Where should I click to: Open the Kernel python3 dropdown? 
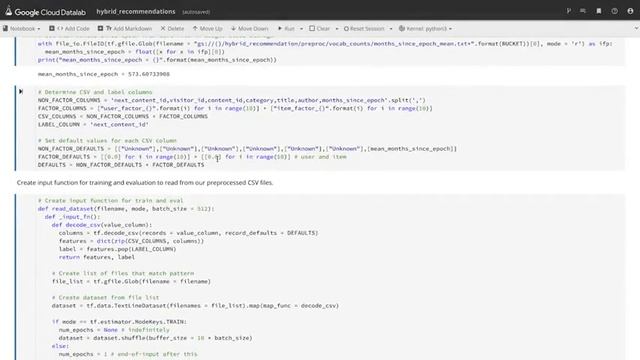click(425, 29)
